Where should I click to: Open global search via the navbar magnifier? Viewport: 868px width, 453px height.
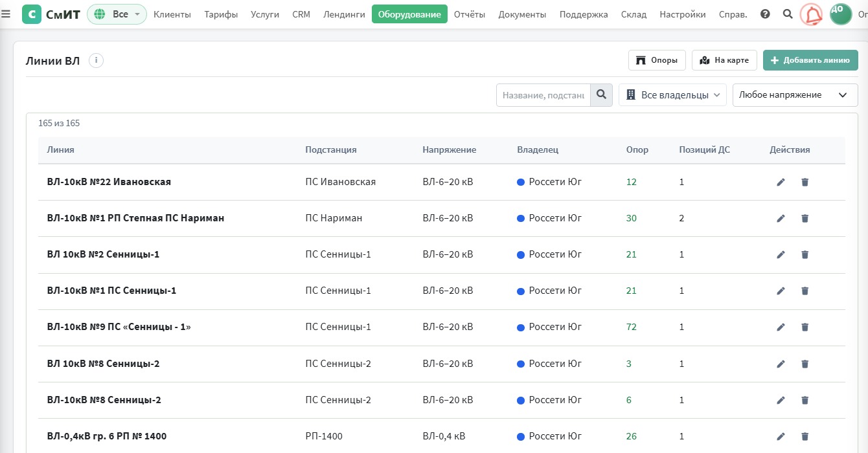pos(788,14)
